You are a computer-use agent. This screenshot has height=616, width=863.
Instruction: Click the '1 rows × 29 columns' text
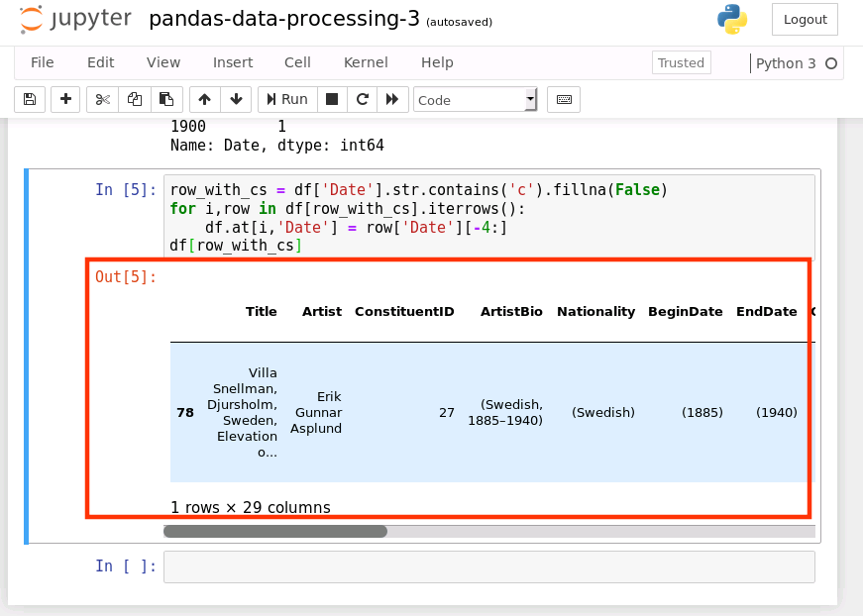251,507
